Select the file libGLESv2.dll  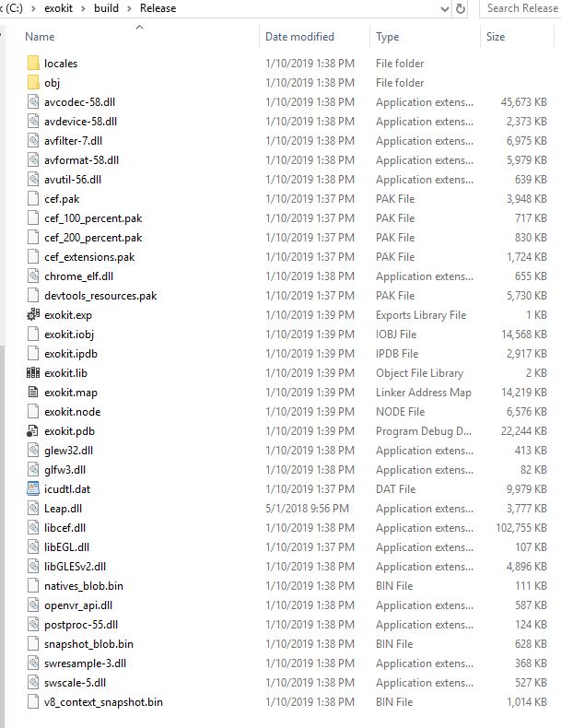tap(76, 567)
